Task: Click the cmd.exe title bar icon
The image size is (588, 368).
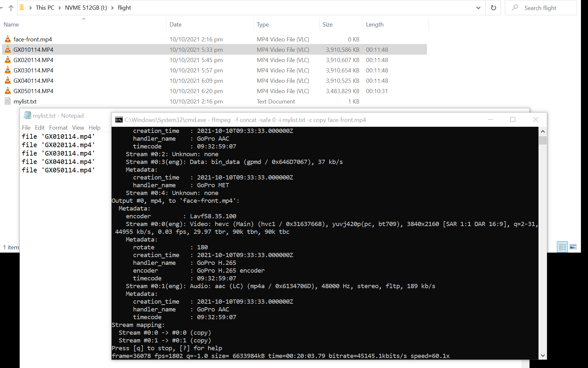Action: click(x=119, y=120)
